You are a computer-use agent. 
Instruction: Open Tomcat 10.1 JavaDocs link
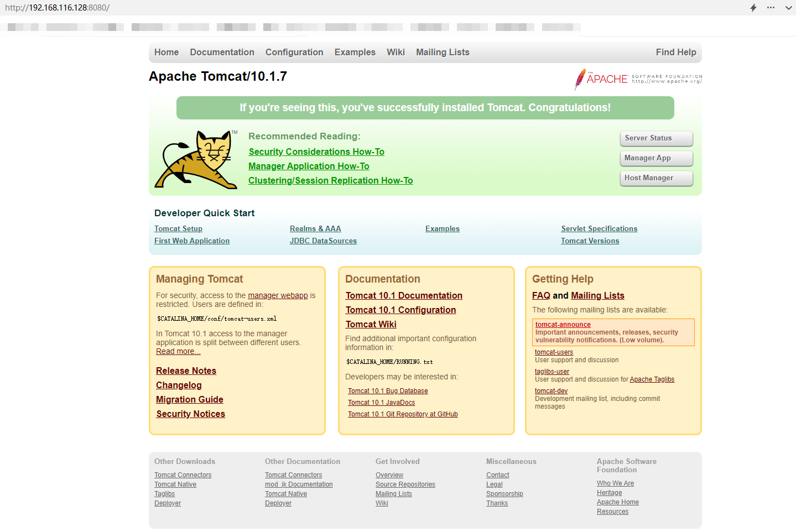[381, 403]
